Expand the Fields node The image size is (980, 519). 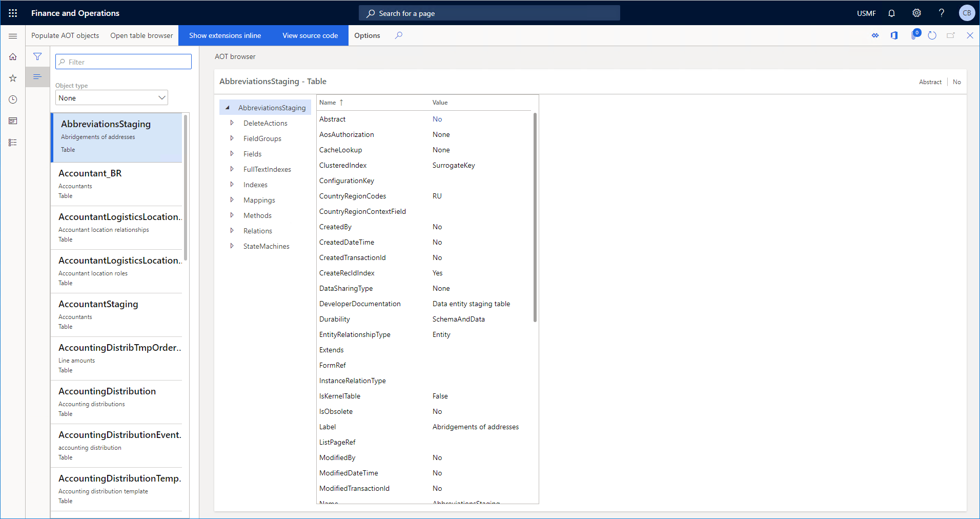point(232,154)
